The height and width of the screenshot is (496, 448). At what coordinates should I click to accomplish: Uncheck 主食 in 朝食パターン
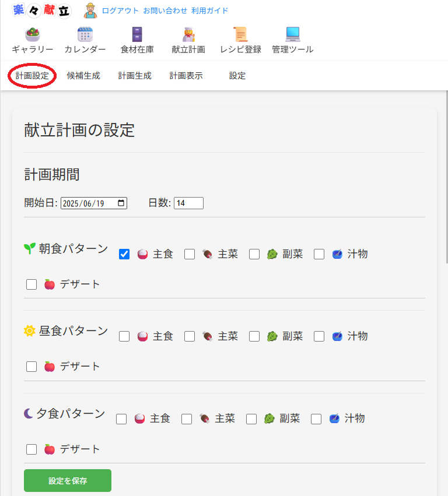(x=124, y=254)
